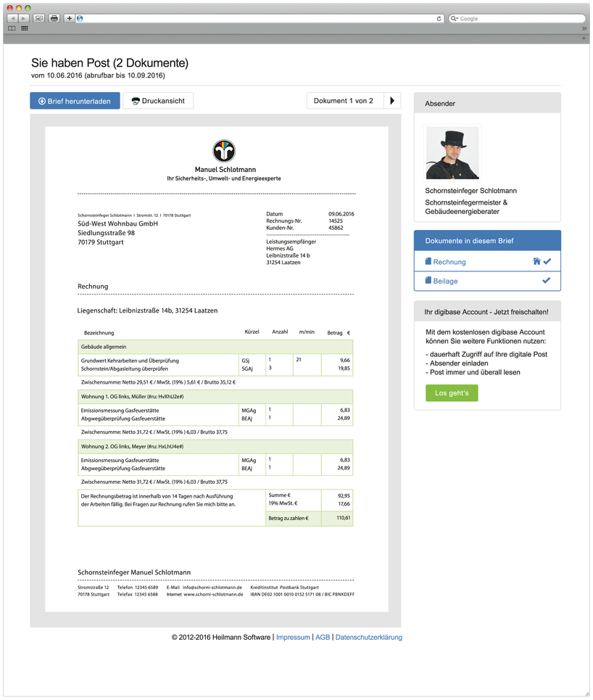Show Top Sites via the grid icon
Image resolution: width=593 pixels, height=700 pixels.
[x=25, y=28]
